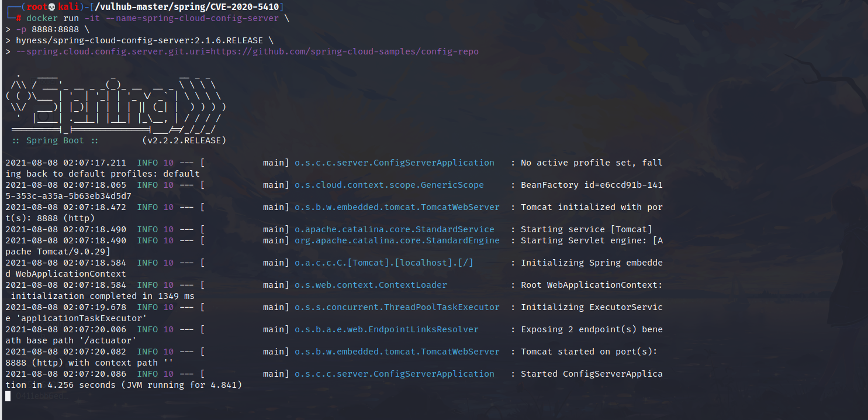This screenshot has width=868, height=420.
Task: Click logger org.apache.catalina.core.StandardEngine
Action: [x=397, y=240]
